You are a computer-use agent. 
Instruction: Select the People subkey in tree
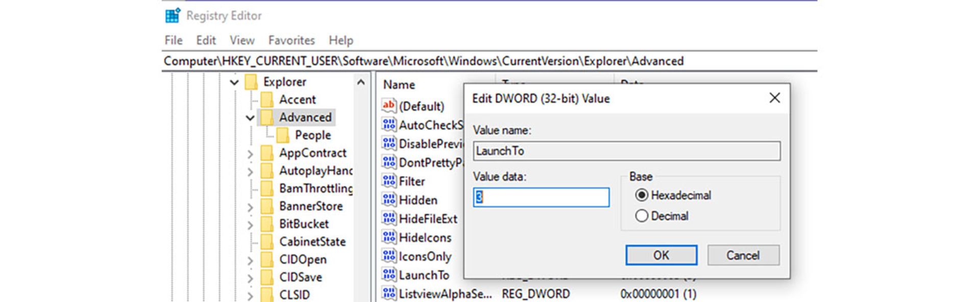coord(312,135)
